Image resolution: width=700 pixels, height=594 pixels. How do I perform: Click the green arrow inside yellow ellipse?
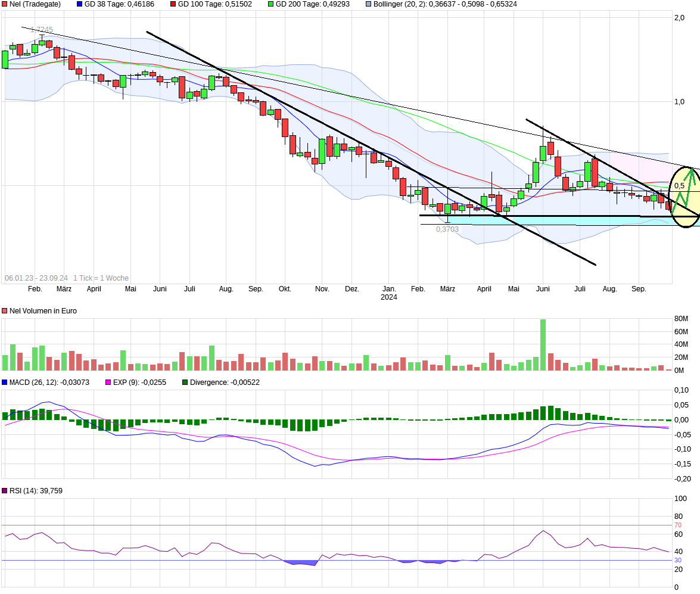click(x=685, y=190)
